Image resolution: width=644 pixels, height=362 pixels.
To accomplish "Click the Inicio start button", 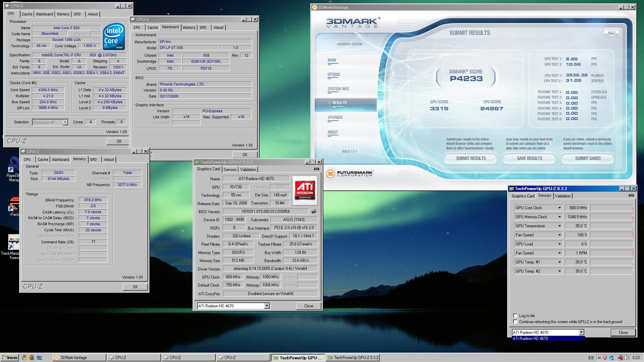I will click(9, 358).
